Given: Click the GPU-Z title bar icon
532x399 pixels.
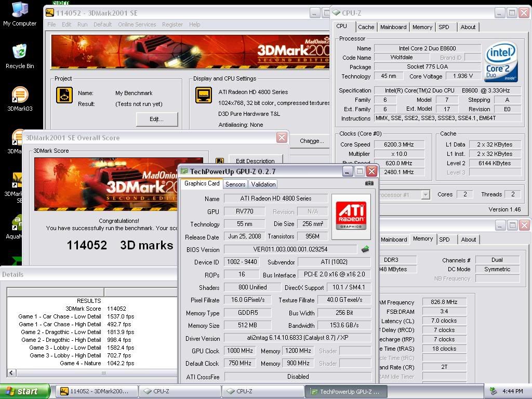Looking at the screenshot, I should (184, 171).
